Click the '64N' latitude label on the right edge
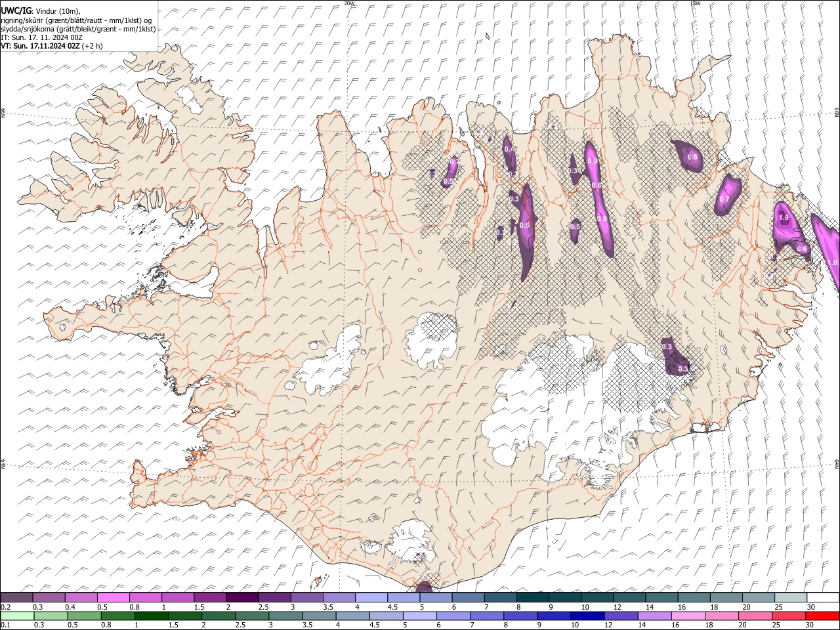 [837, 464]
